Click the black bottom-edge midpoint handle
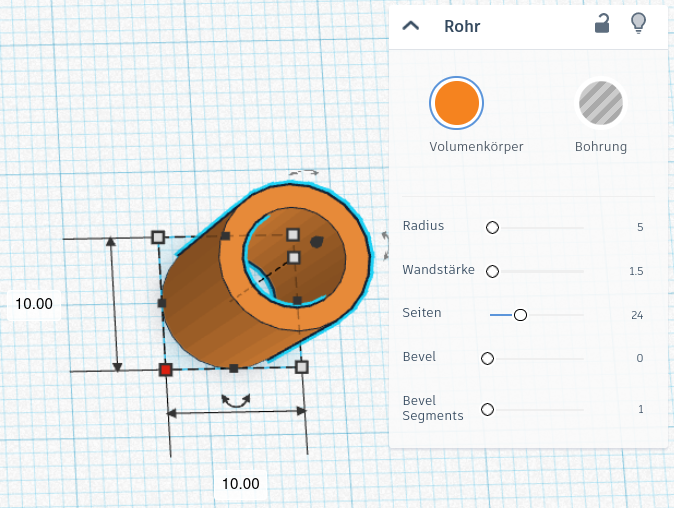This screenshot has width=674, height=508. (234, 369)
